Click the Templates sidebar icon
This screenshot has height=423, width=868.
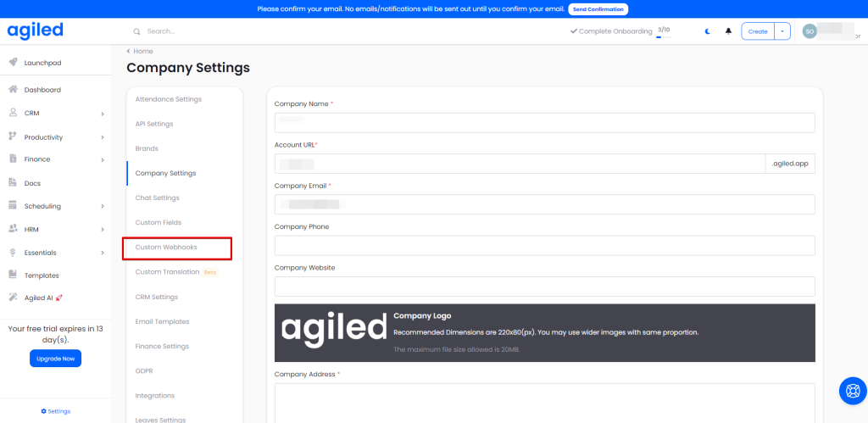click(x=14, y=275)
